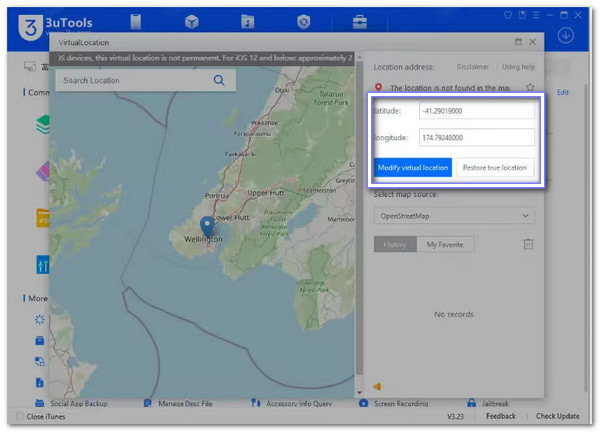Viewport: 600px width, 432px height.
Task: Click the search magnifier icon
Action: pos(219,80)
